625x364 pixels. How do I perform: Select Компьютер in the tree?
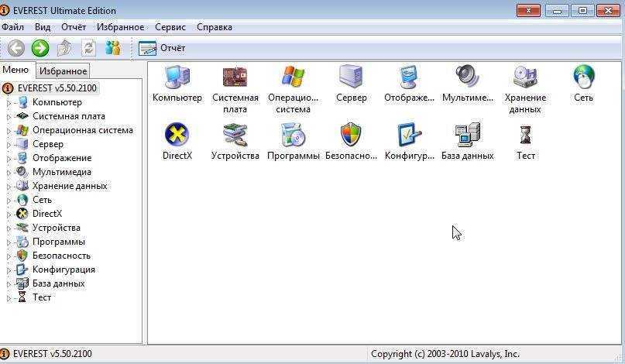tap(57, 102)
